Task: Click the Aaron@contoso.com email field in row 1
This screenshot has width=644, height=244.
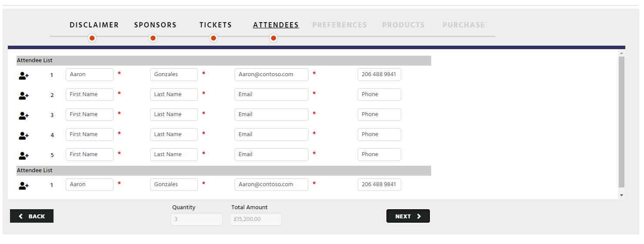Action: click(272, 74)
